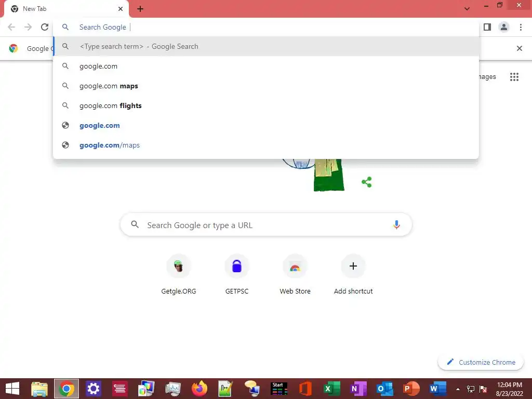The width and height of the screenshot is (532, 399).
Task: Open the taskbar clock showing 12:04 PM
Action: coord(509,389)
